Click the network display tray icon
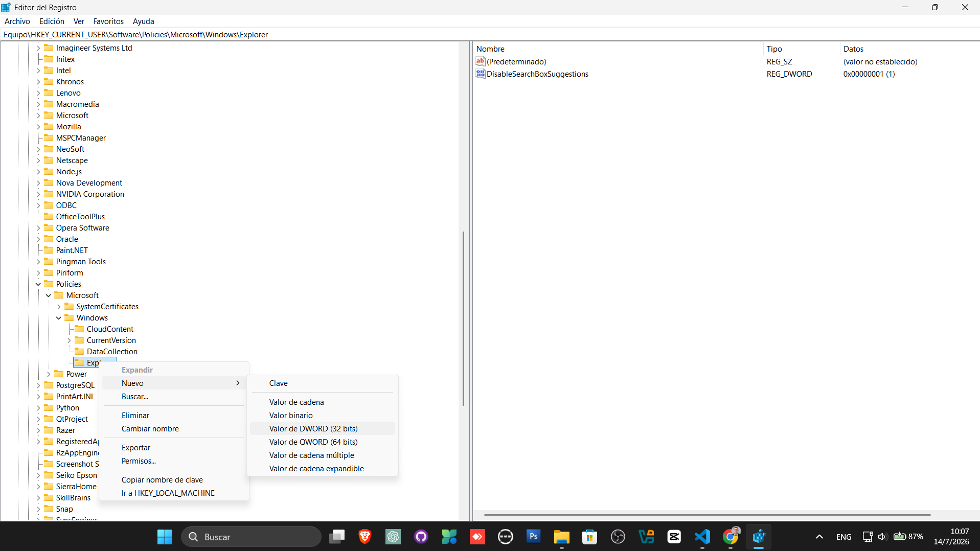The width and height of the screenshot is (980, 551). point(868,537)
